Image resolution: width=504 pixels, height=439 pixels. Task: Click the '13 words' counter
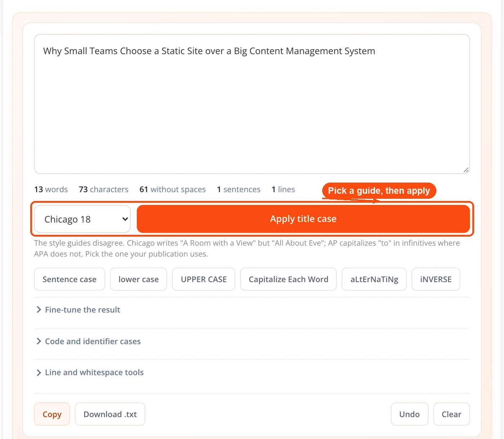pos(51,189)
